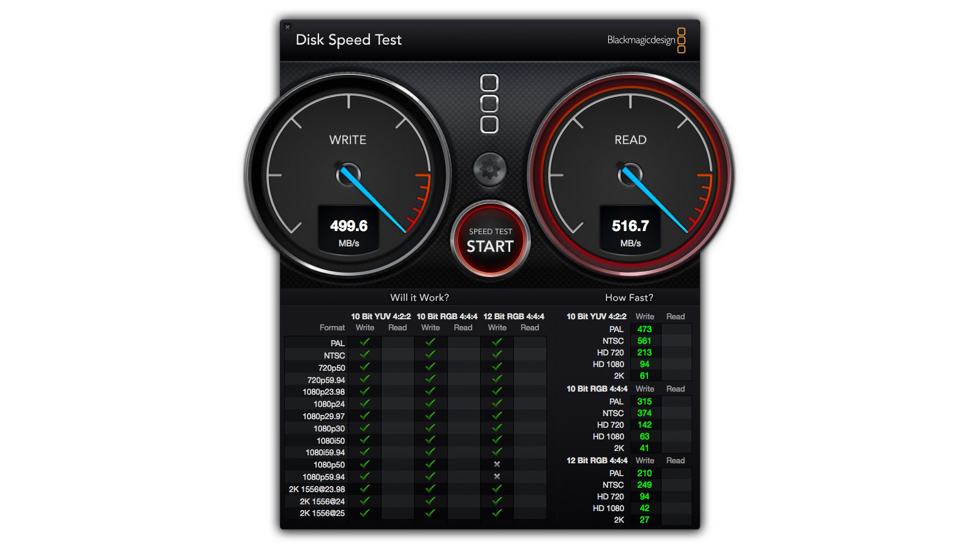Click the READ speedometer needle hub
The width and height of the screenshot is (980, 554).
pos(630,175)
